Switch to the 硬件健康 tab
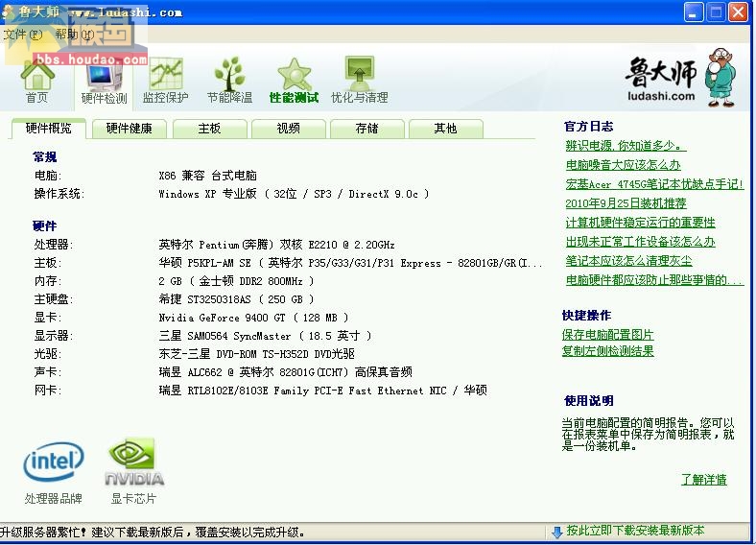756x545 pixels. (x=129, y=129)
